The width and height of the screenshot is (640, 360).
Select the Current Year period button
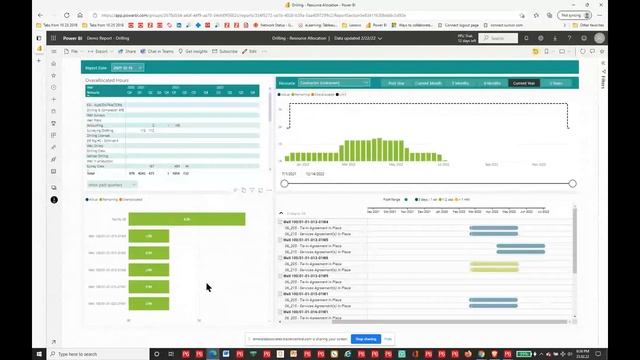tap(524, 83)
